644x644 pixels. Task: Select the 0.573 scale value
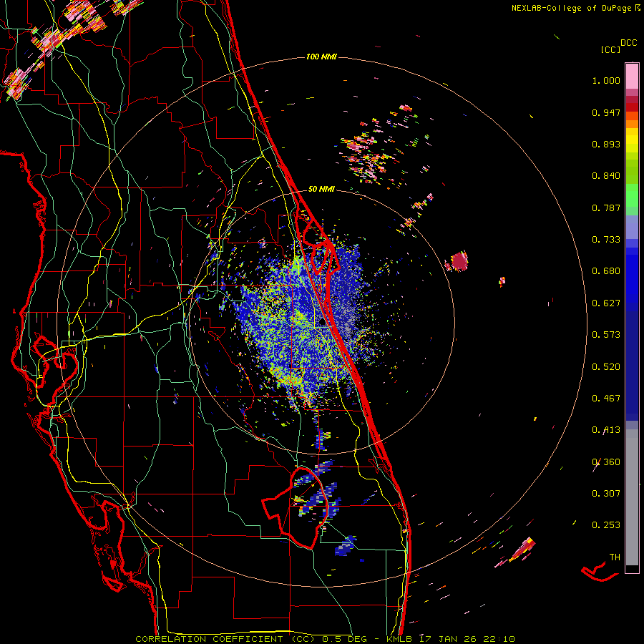[x=606, y=335]
